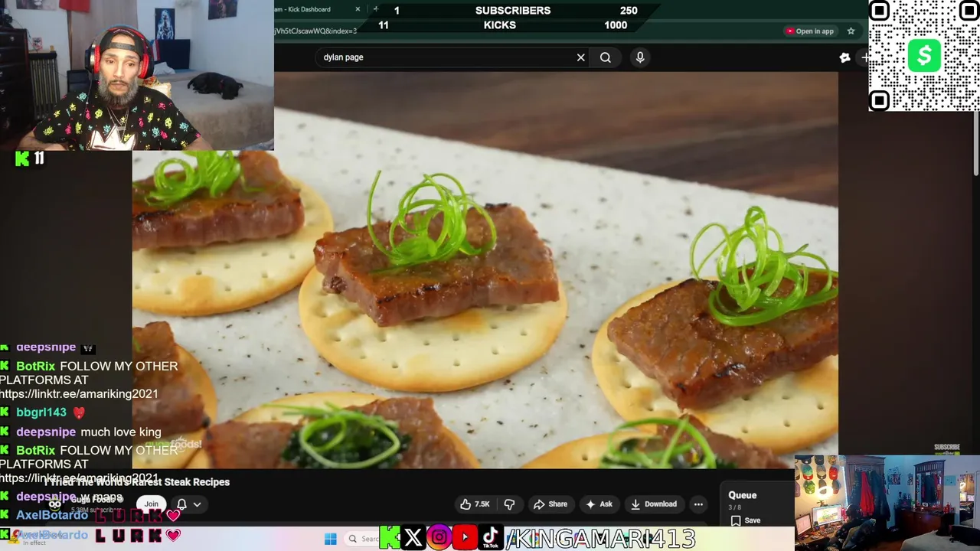Click the icon left of the plus button

(x=844, y=57)
